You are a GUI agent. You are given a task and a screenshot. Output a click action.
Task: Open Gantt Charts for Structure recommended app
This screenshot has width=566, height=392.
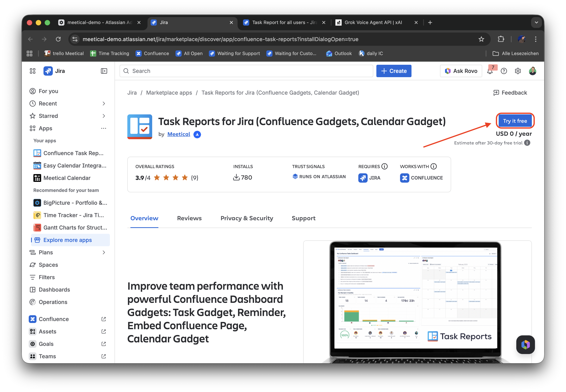pos(70,227)
